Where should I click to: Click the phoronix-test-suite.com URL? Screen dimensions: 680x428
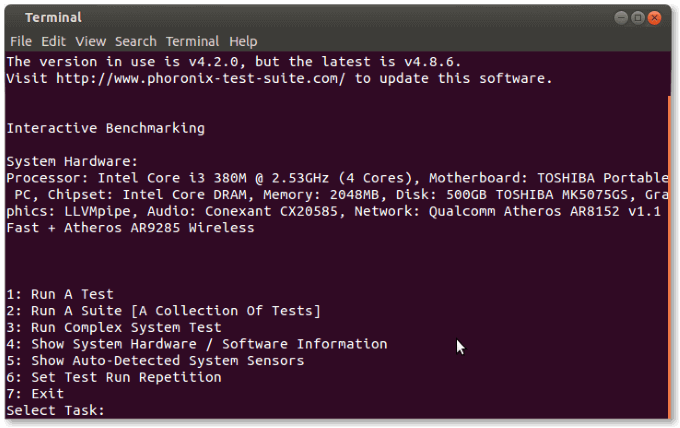click(x=195, y=78)
